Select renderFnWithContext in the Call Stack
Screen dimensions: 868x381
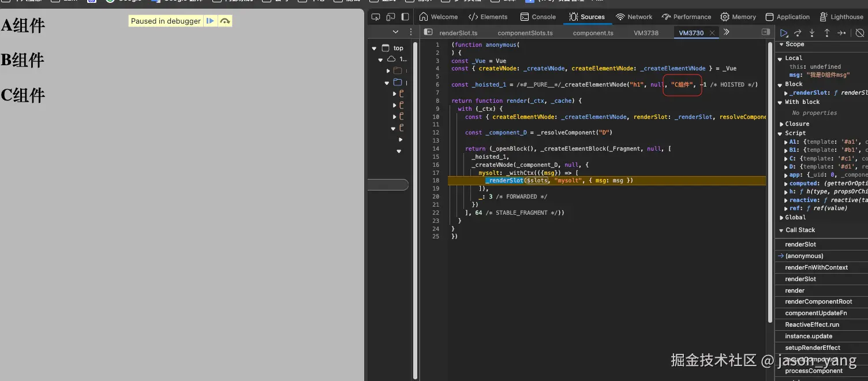coord(816,267)
